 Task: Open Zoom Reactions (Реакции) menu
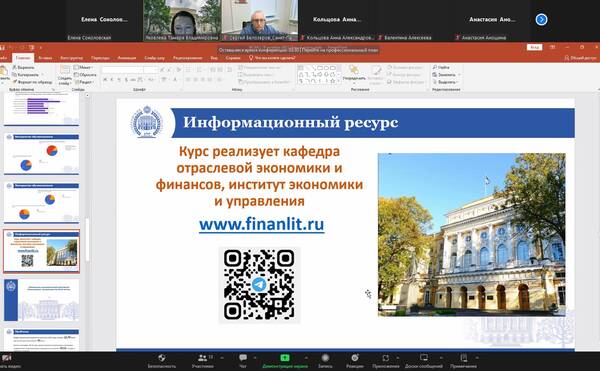tap(355, 361)
